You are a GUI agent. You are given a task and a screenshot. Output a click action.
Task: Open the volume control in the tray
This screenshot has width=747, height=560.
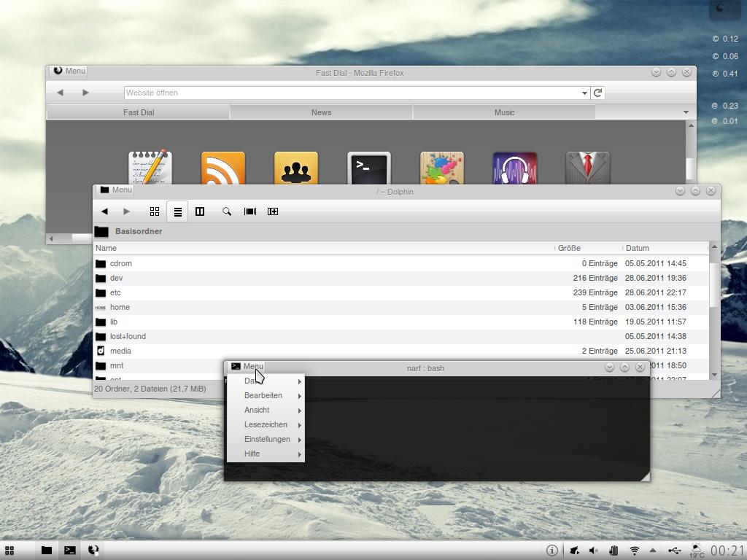594,551
